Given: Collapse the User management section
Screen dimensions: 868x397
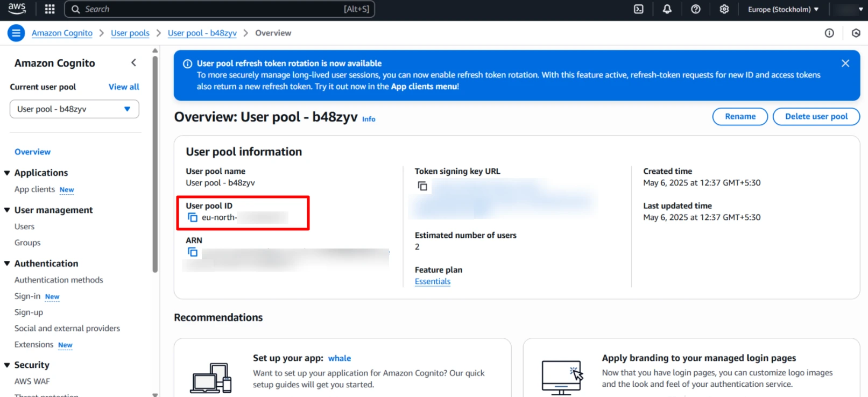Looking at the screenshot, I should pos(7,210).
